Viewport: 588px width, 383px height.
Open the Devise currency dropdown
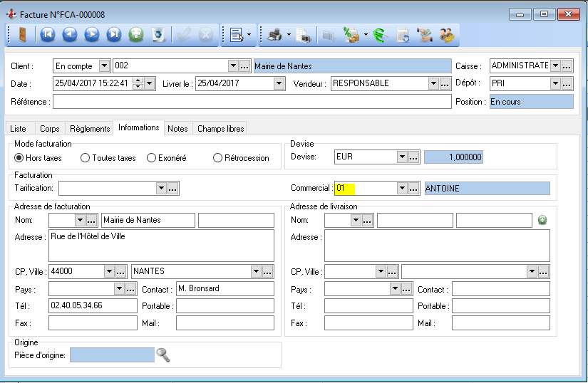(x=401, y=157)
